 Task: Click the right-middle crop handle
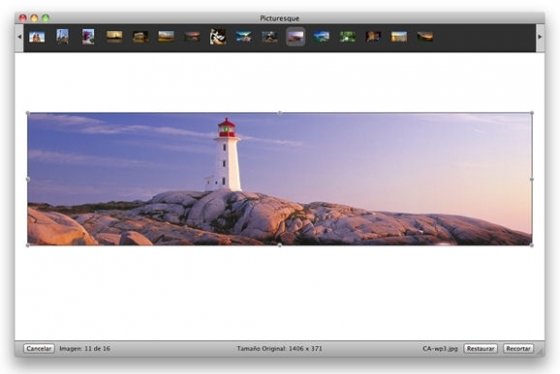pyautogui.click(x=532, y=179)
